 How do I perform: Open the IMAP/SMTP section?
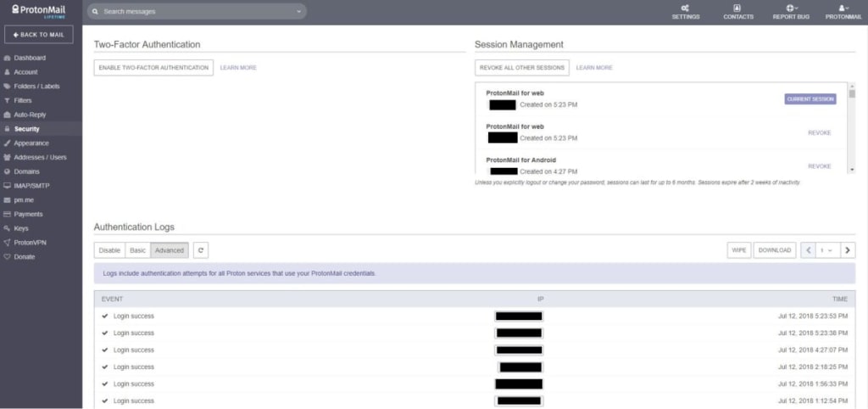click(31, 186)
